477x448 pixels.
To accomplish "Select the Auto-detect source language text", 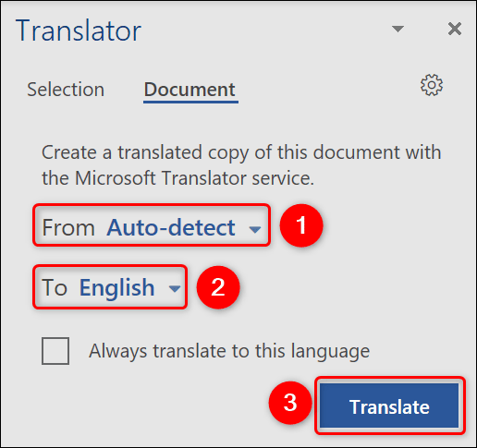I will point(171,227).
